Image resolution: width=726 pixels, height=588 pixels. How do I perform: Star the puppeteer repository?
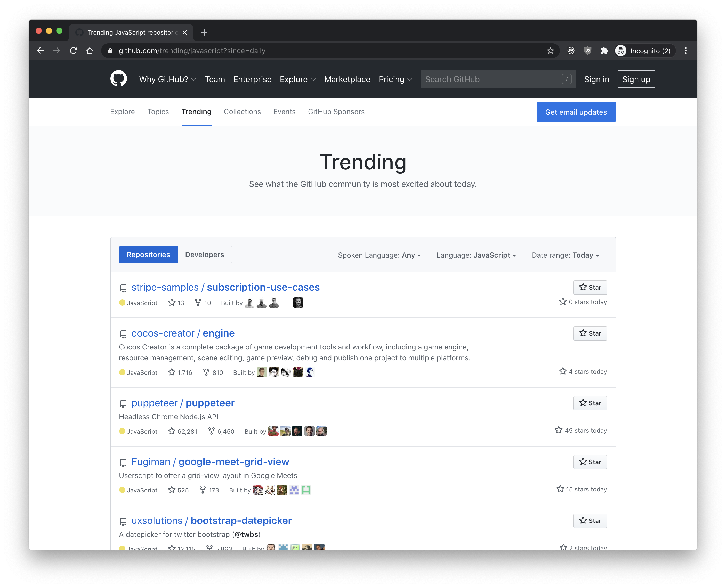590,403
